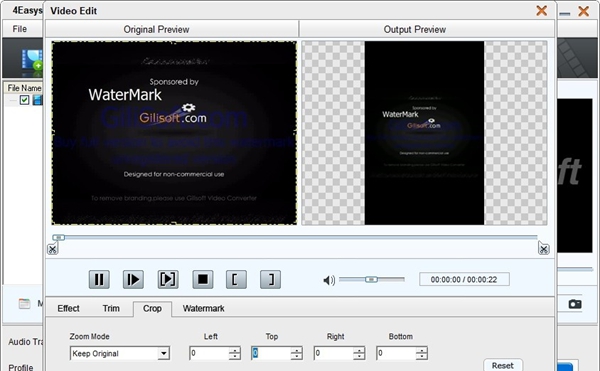Click the Top crop value field
This screenshot has height=371, width=600.
271,353
